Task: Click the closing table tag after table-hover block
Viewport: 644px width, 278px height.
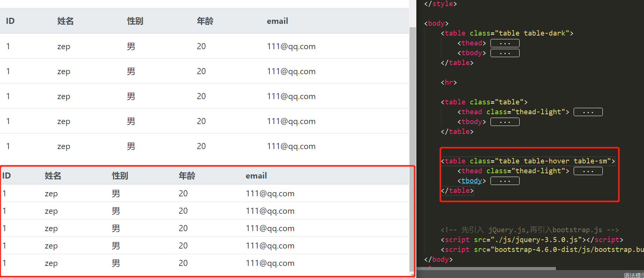Action: pyautogui.click(x=457, y=191)
